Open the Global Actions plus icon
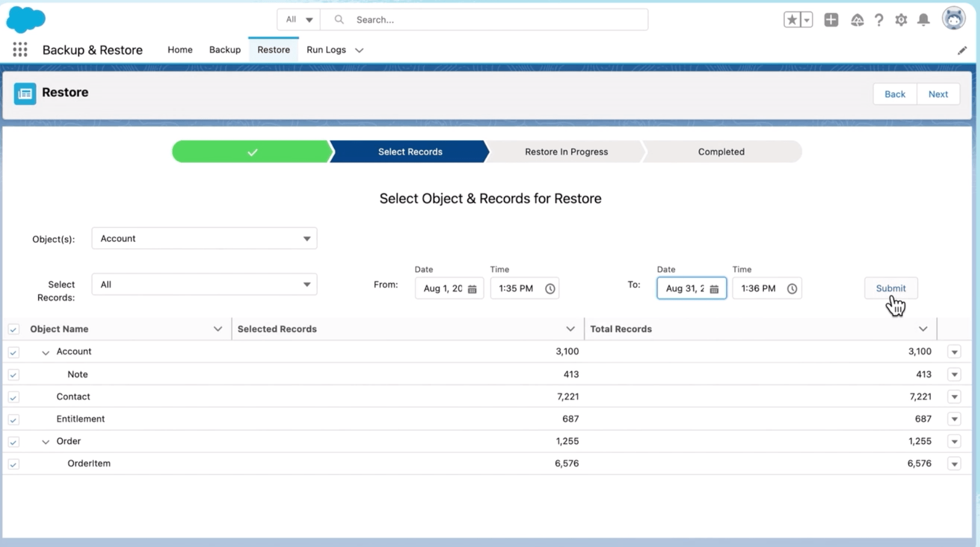The height and width of the screenshot is (547, 980). coord(831,20)
